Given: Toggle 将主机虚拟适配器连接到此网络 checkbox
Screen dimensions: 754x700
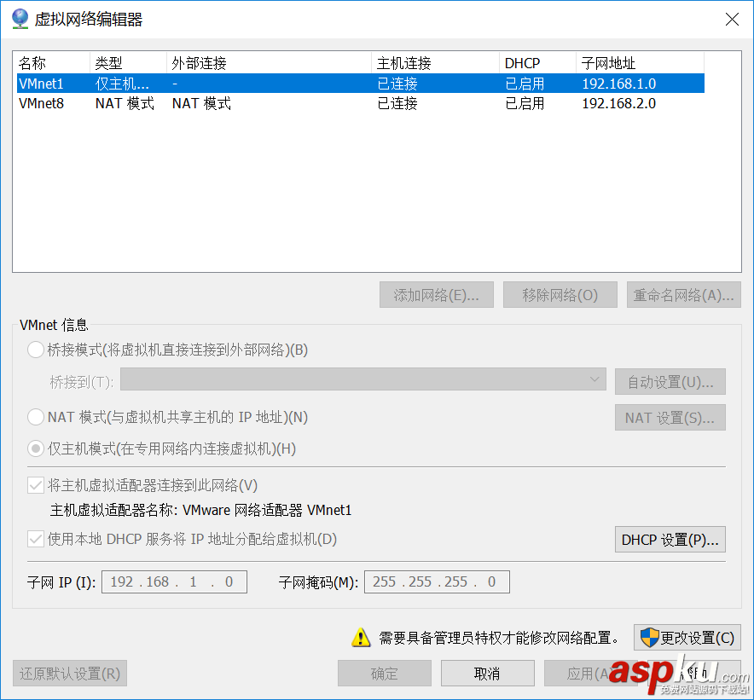Looking at the screenshot, I should (x=36, y=485).
